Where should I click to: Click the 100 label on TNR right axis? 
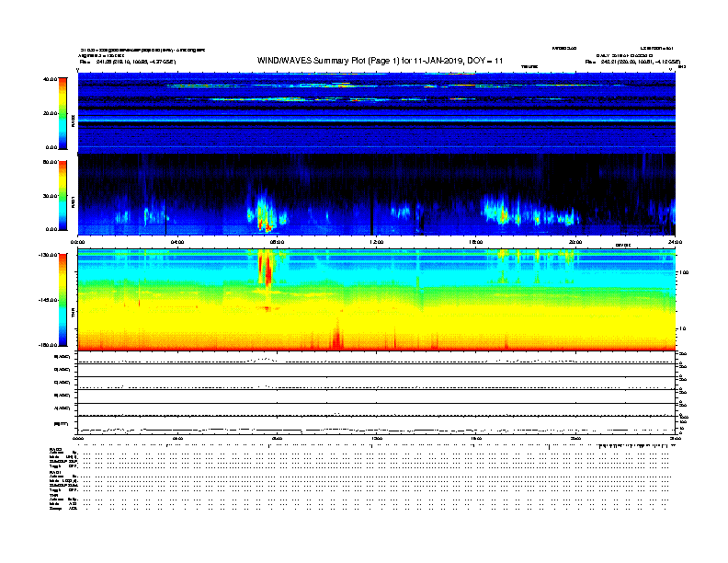point(684,272)
